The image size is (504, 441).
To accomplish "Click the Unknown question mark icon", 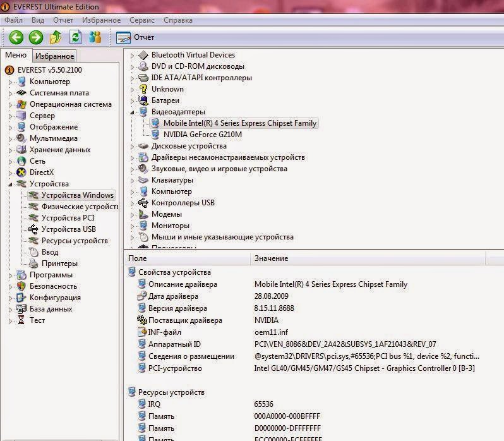I will (x=143, y=89).
